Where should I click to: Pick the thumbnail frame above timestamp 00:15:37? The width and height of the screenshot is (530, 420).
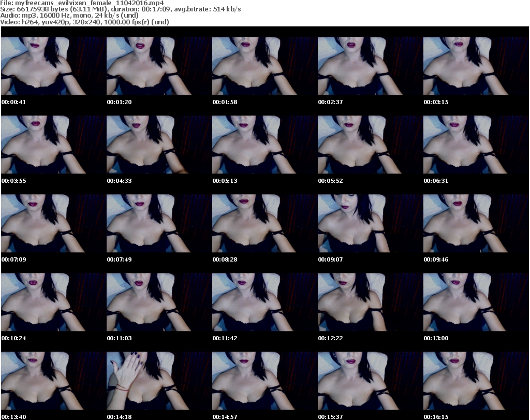point(370,381)
